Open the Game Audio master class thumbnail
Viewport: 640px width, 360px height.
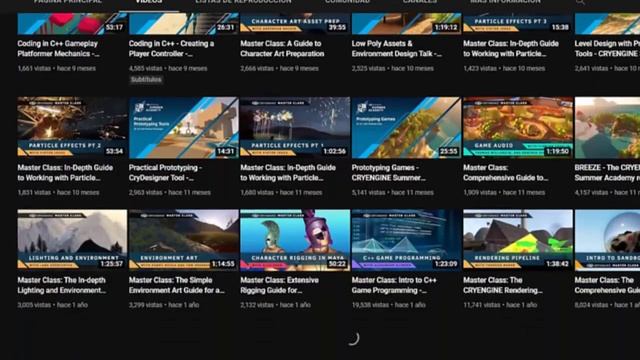518,127
